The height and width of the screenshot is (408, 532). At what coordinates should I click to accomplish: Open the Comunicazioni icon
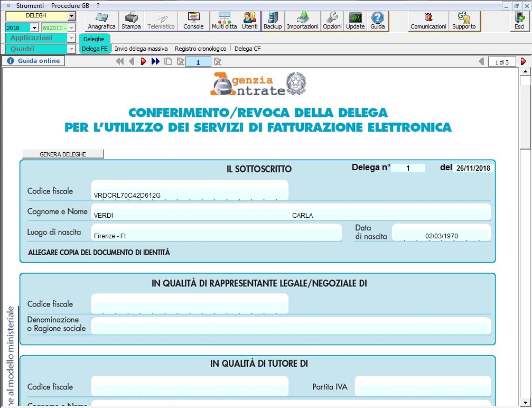pos(428,21)
